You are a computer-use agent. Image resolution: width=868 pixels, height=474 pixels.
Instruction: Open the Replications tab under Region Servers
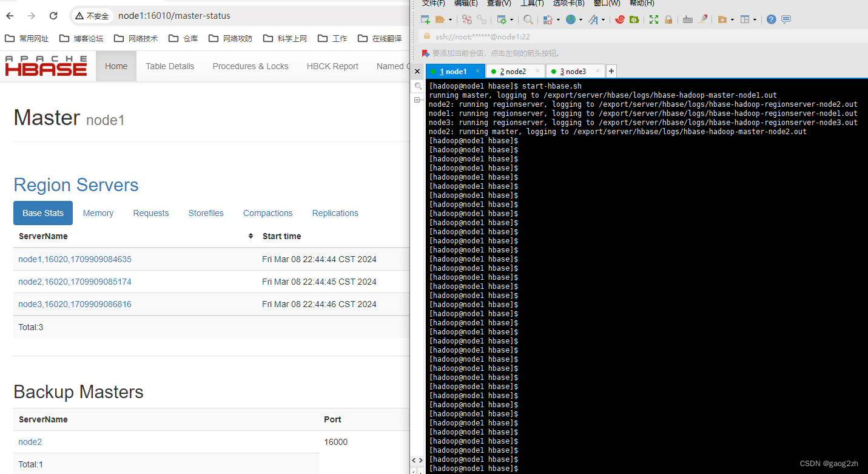pyautogui.click(x=335, y=213)
